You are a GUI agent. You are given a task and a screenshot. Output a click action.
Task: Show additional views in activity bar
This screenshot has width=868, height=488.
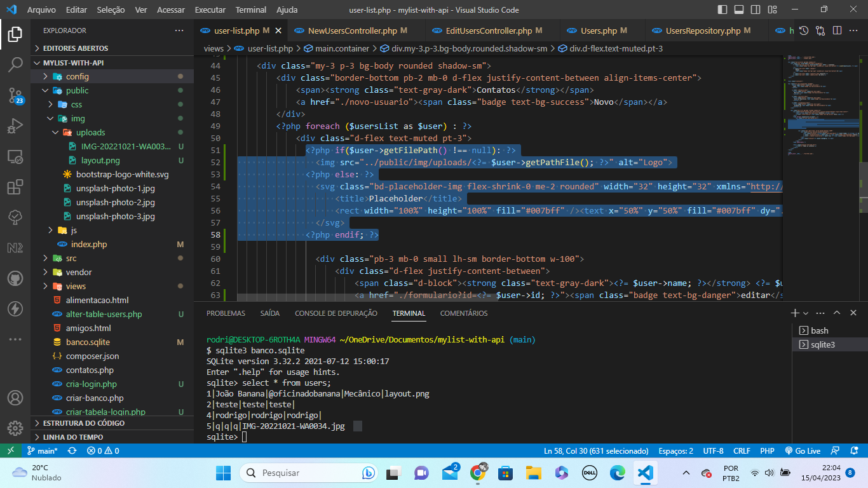tap(15, 339)
